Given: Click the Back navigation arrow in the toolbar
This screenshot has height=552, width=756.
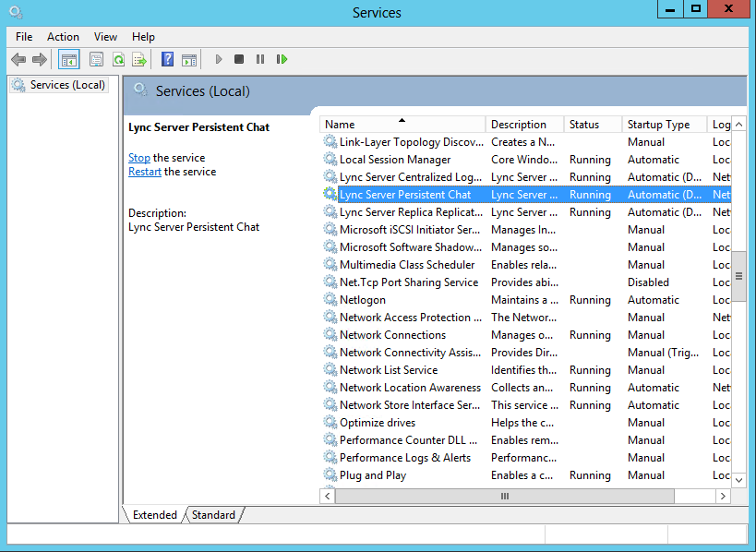Looking at the screenshot, I should click(18, 59).
